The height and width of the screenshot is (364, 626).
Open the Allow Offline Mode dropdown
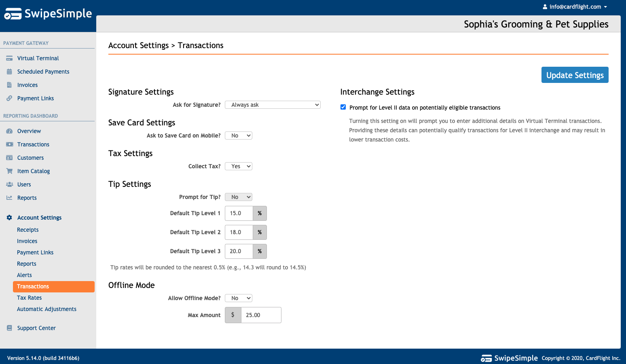239,298
